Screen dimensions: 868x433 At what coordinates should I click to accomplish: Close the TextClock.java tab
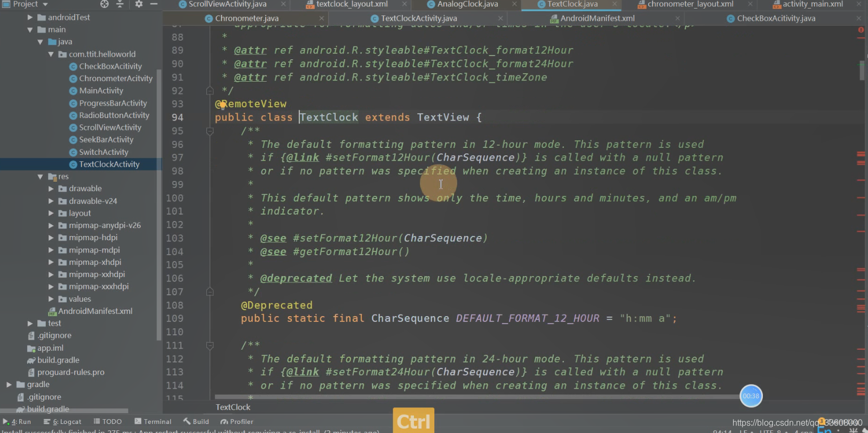coord(615,4)
